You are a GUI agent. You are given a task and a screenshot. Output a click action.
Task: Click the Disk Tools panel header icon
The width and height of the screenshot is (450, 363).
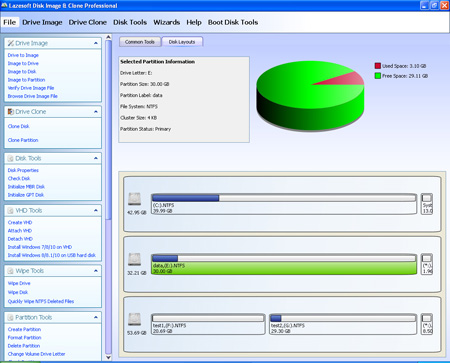point(11,158)
